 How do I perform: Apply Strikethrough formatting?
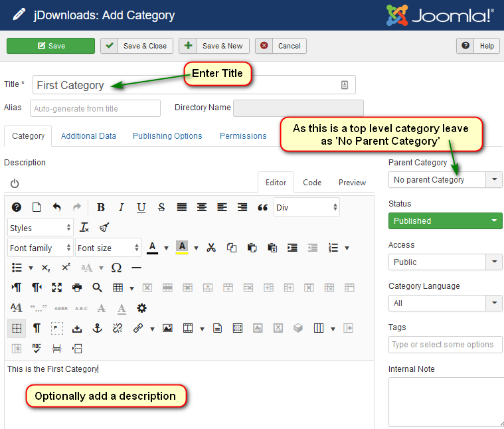pyautogui.click(x=161, y=207)
